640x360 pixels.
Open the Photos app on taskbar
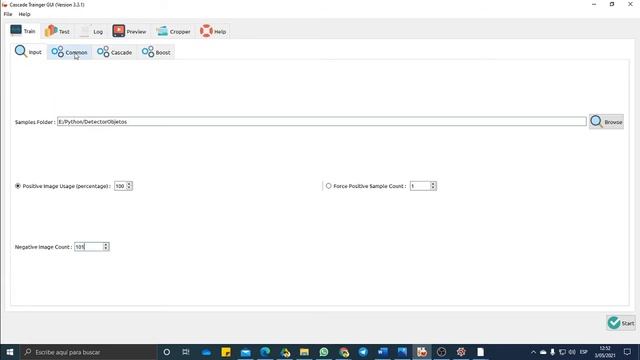(402, 352)
